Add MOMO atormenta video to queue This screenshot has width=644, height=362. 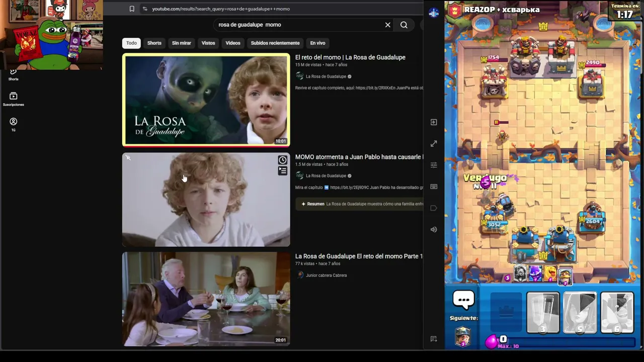[x=283, y=171]
